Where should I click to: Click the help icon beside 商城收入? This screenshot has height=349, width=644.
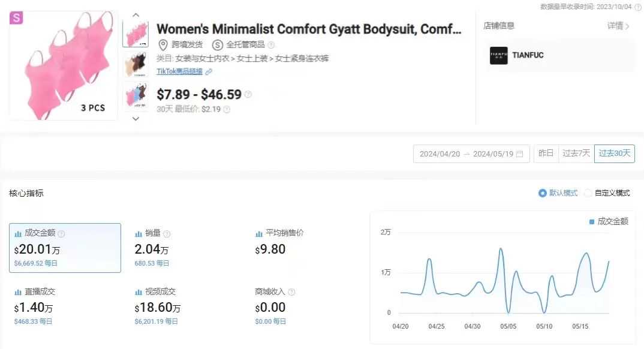coord(291,292)
